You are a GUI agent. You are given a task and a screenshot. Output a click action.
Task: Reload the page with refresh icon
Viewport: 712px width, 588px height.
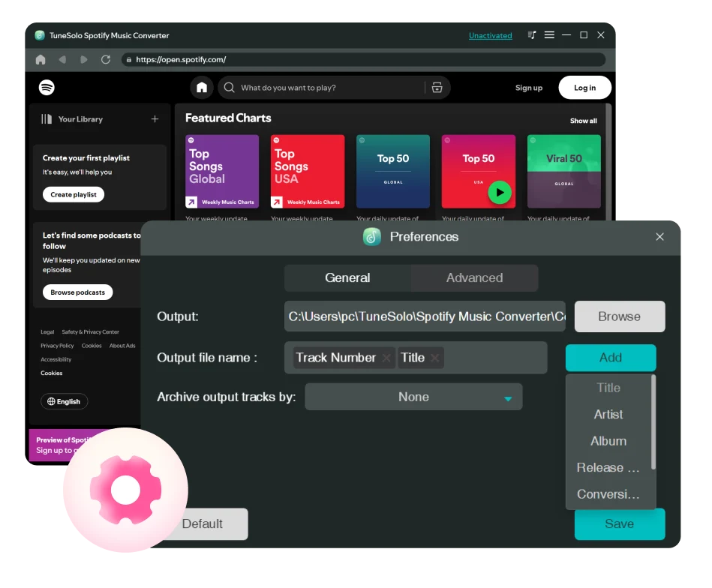(x=106, y=59)
